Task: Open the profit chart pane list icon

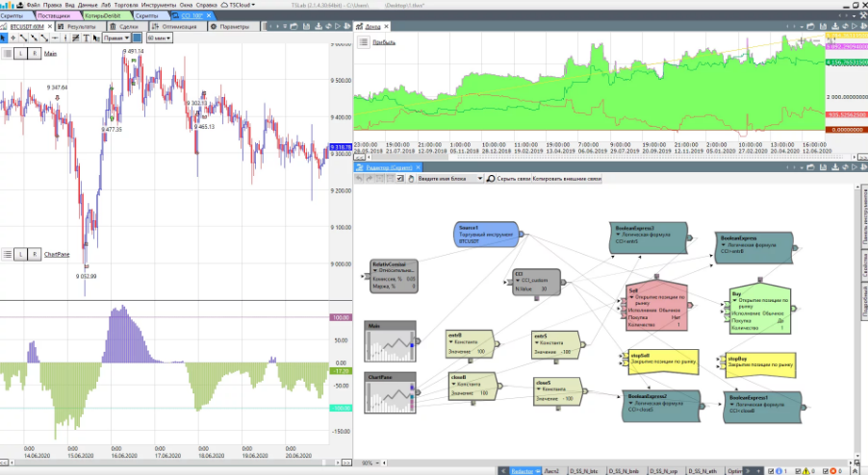Action: pyautogui.click(x=363, y=42)
